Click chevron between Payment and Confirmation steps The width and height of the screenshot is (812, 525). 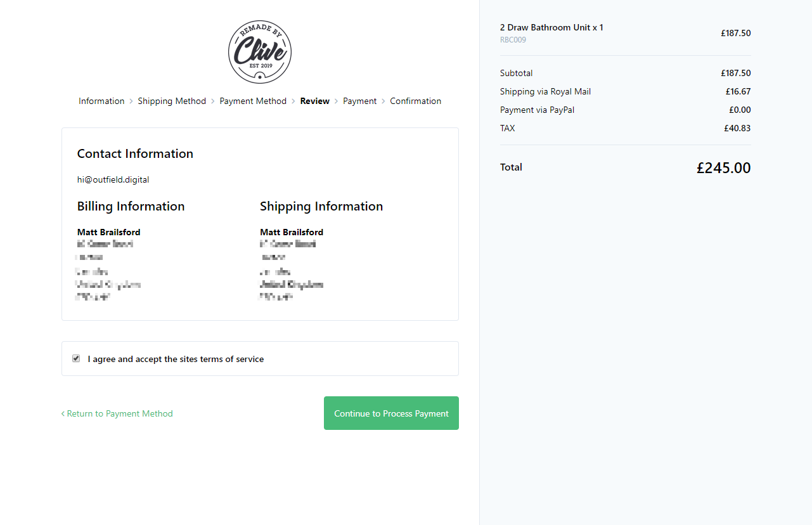pyautogui.click(x=383, y=101)
